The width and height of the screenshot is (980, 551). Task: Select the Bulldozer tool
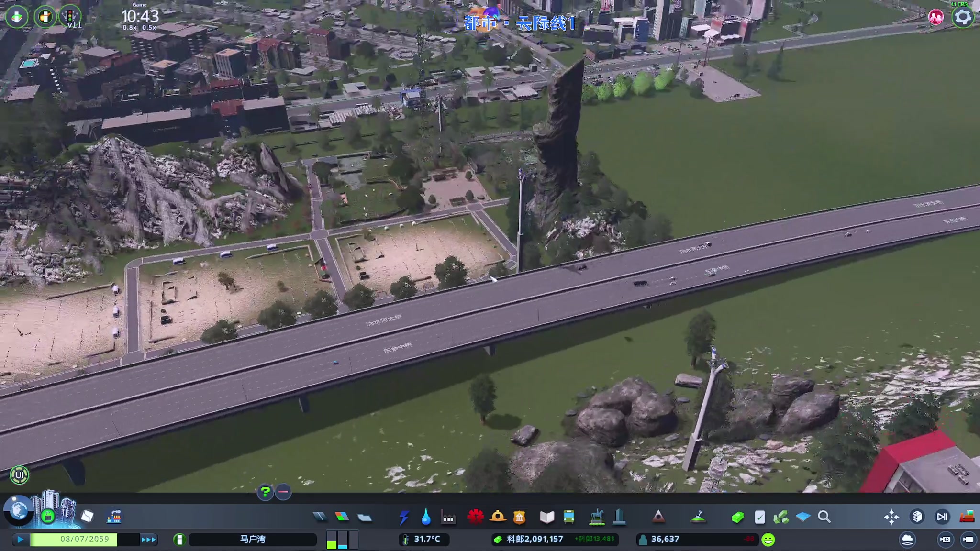click(967, 517)
